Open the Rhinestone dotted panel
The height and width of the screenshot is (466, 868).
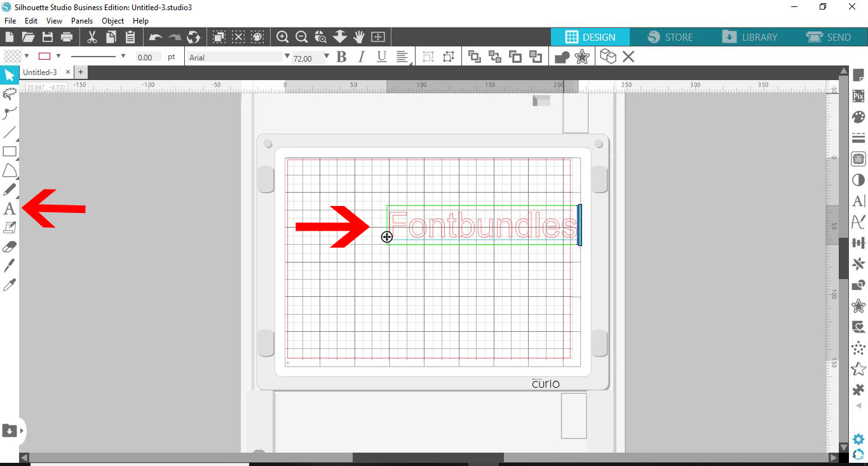point(858,348)
